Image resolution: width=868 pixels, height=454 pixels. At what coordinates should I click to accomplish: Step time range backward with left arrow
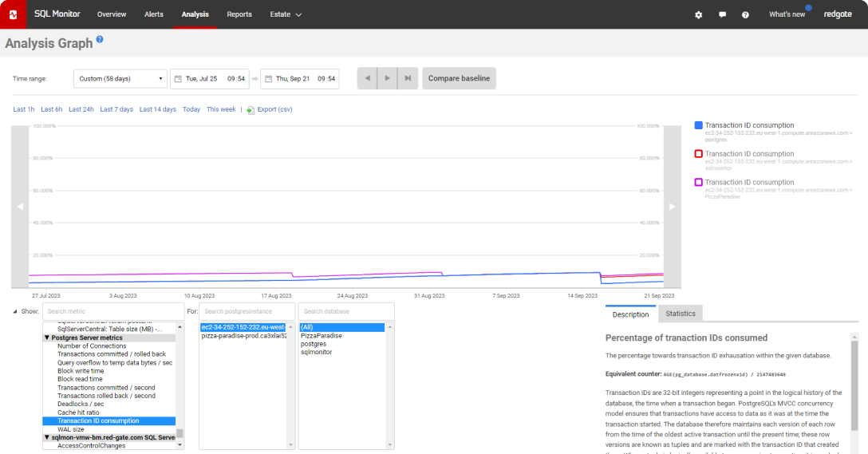pos(367,78)
